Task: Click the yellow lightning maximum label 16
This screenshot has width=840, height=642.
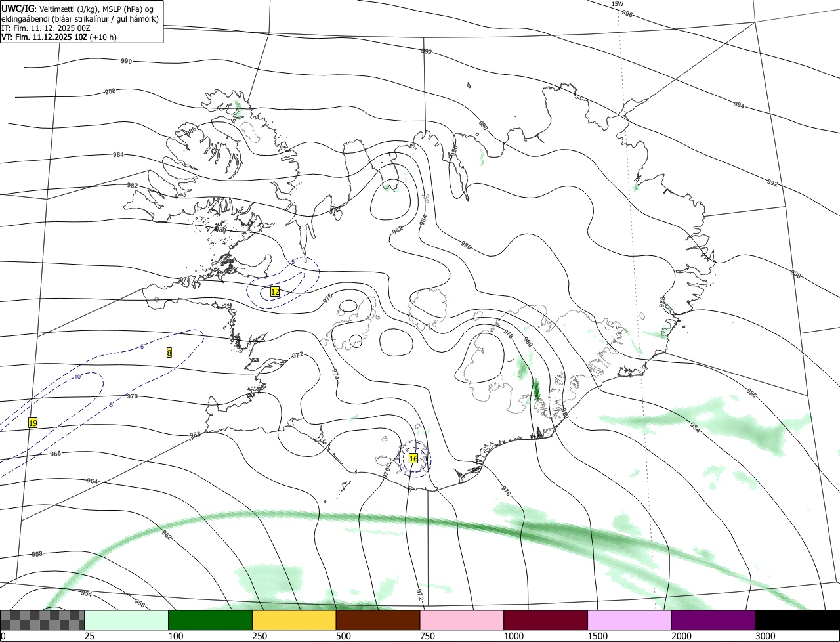Action: pos(413,458)
